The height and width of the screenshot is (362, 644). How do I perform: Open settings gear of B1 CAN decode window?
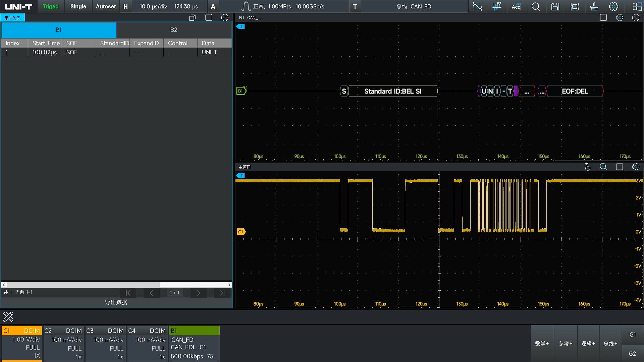coord(620,18)
